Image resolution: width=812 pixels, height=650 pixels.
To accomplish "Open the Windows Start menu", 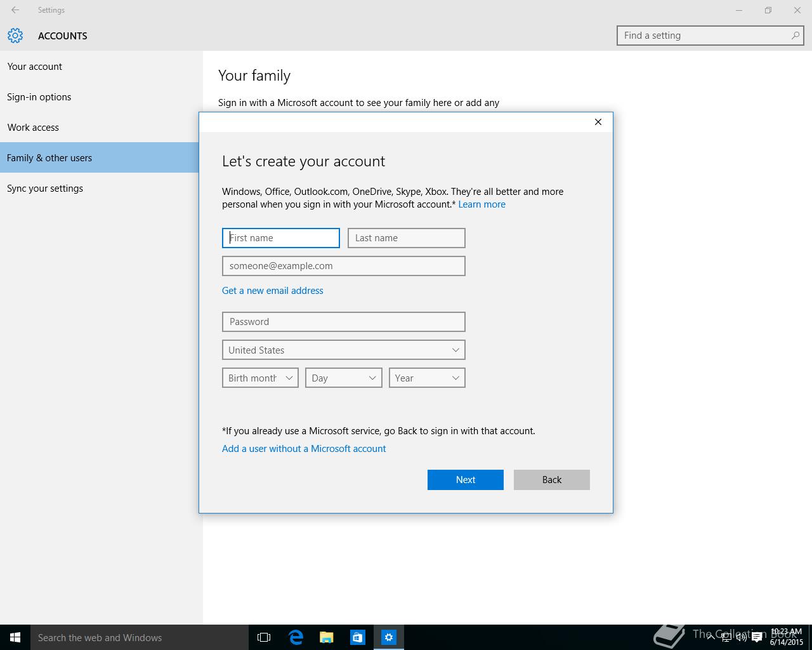I will (15, 637).
